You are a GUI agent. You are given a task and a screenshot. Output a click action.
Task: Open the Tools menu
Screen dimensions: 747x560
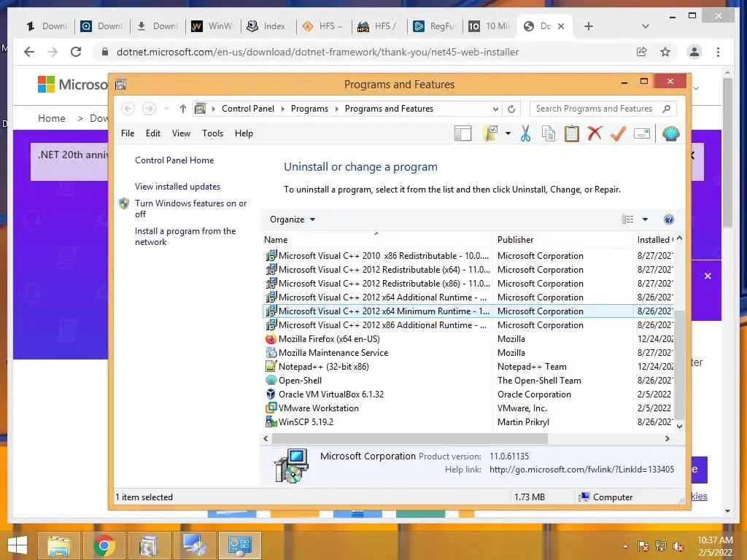212,133
